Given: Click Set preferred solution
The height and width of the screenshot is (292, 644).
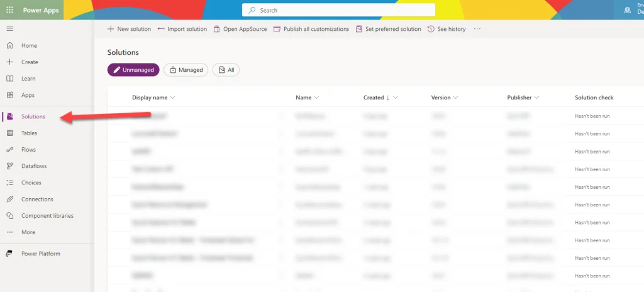Looking at the screenshot, I should tap(388, 29).
